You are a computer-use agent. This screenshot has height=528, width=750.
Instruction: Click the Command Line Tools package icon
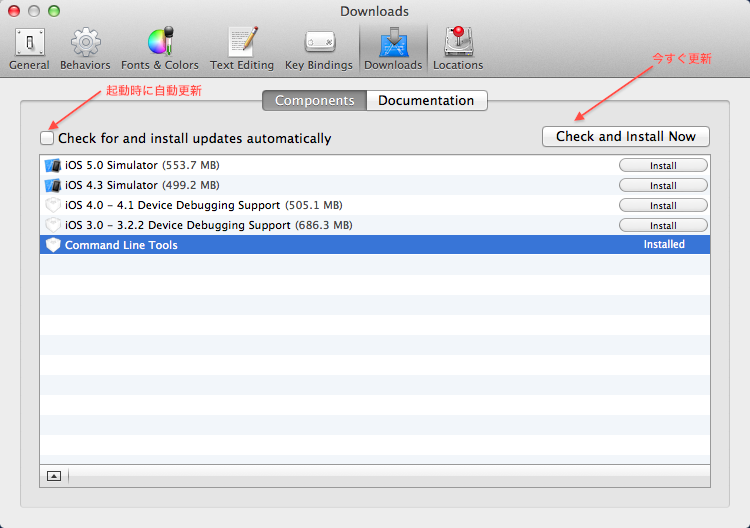(53, 245)
